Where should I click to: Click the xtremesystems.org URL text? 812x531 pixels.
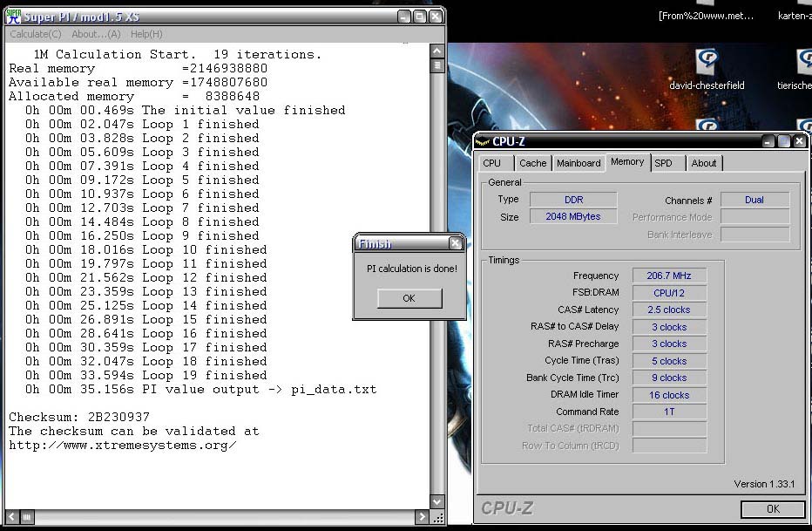[x=123, y=445]
